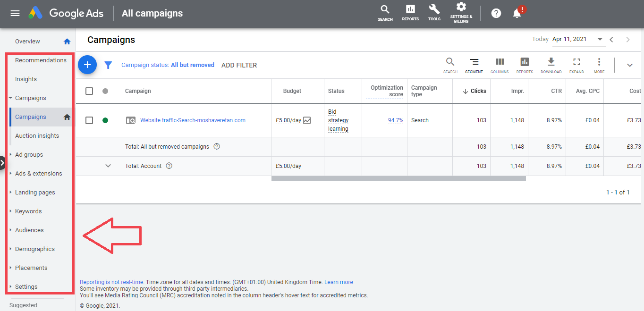Click Bid strategy learning status
Viewport: 644px width, 311px height.
[339, 120]
